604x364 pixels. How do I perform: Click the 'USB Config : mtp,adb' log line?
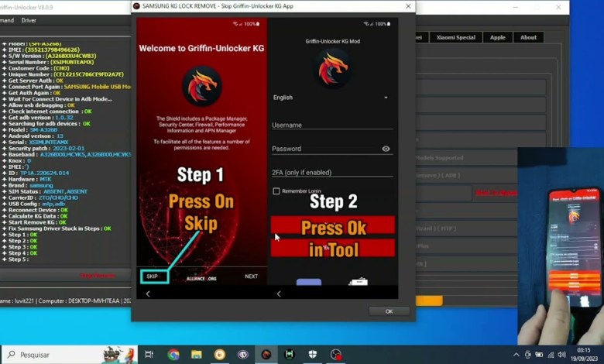coord(33,204)
